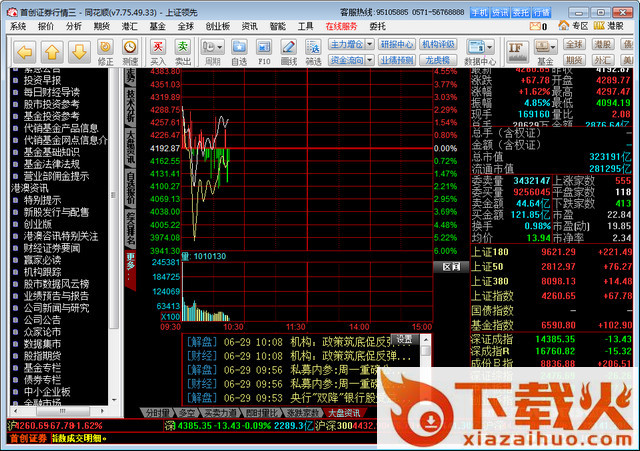The height and width of the screenshot is (451, 640).
Task: Open the 分析 menu
Action: [73, 26]
